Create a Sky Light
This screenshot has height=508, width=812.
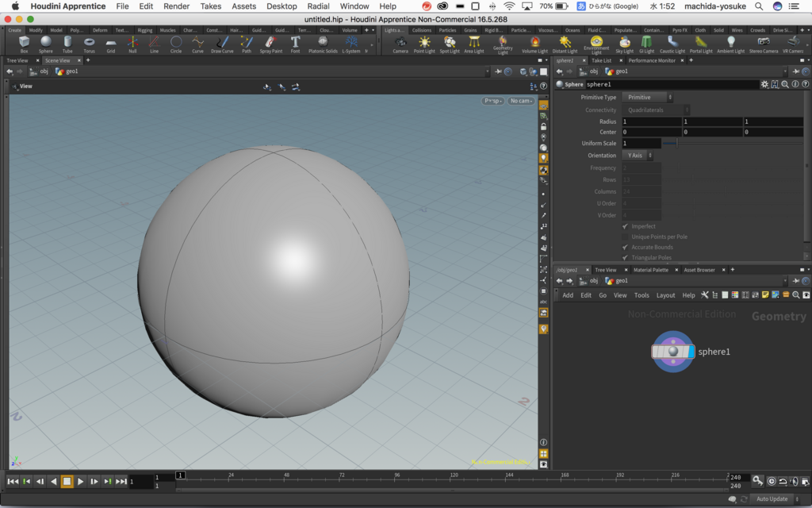coord(625,44)
